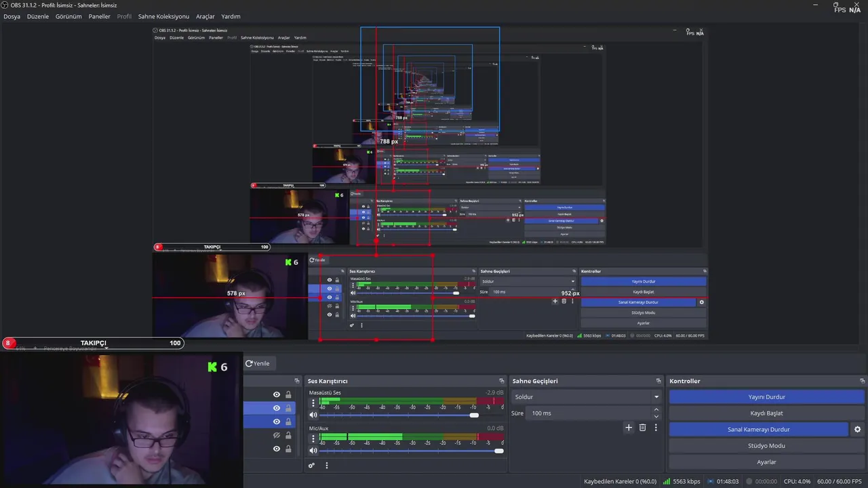Click the Süre 100 ms input field
868x488 pixels.
pos(589,413)
